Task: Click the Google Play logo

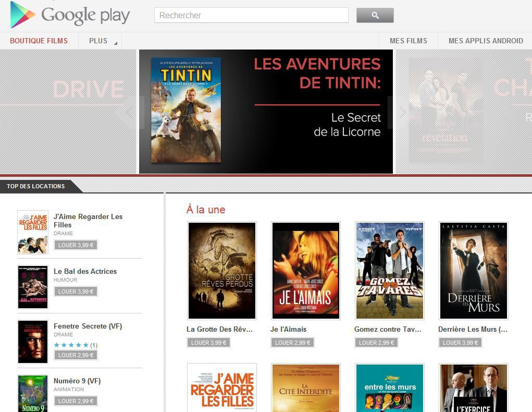Action: tap(70, 15)
